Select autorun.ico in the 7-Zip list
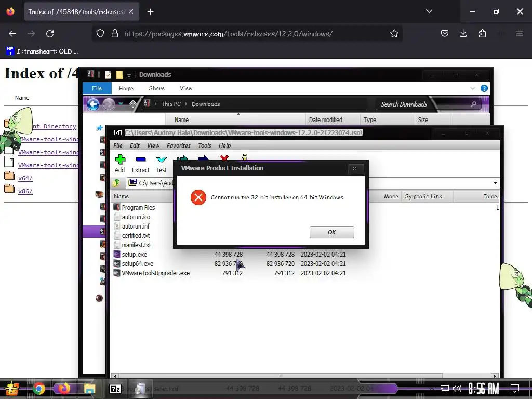This screenshot has height=399, width=532. 136,217
